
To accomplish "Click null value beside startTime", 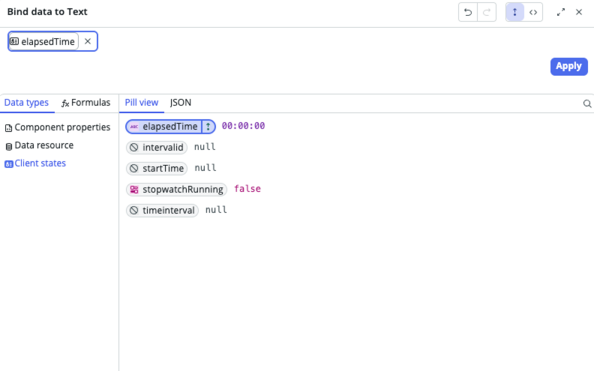I will tap(205, 167).
